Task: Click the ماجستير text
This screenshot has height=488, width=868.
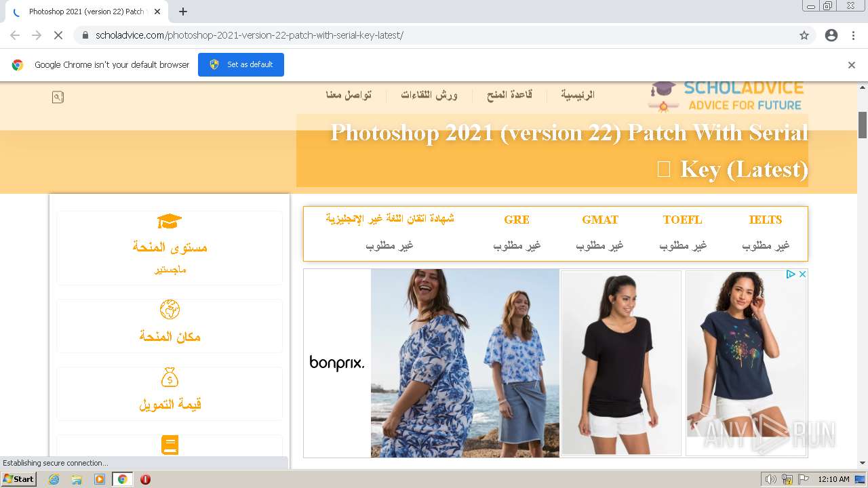Action: tap(170, 270)
